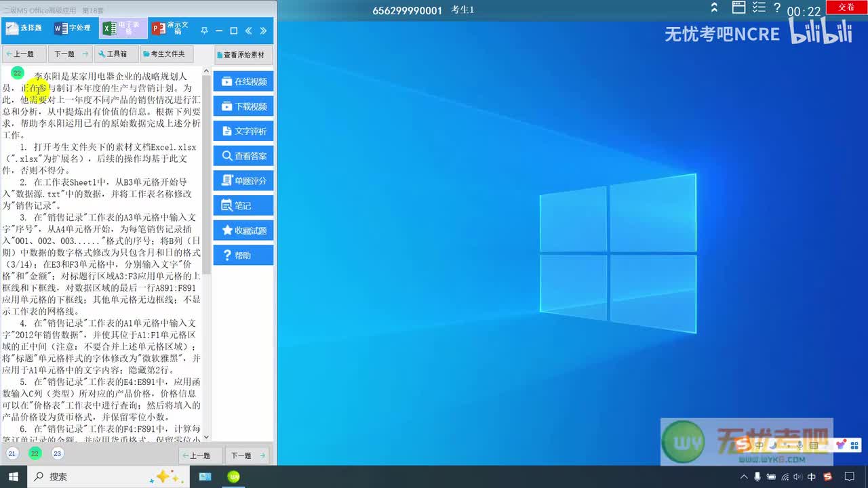Image resolution: width=868 pixels, height=488 pixels.
Task: Select the 电子表格 Excel tab
Action: coord(122,28)
